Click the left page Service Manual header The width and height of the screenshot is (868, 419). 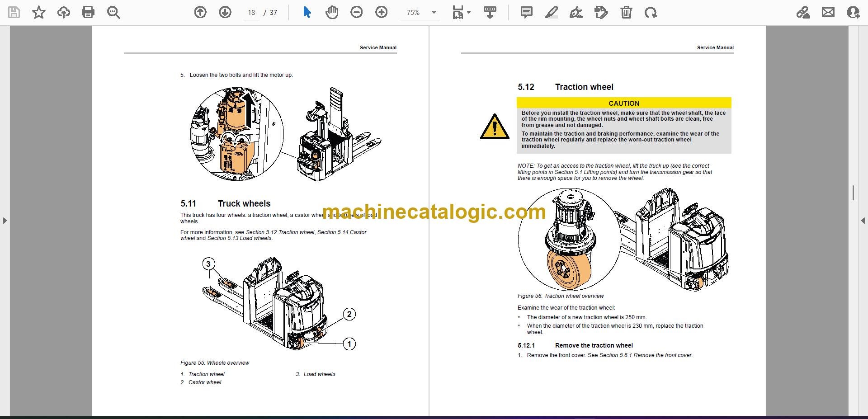[x=378, y=47]
